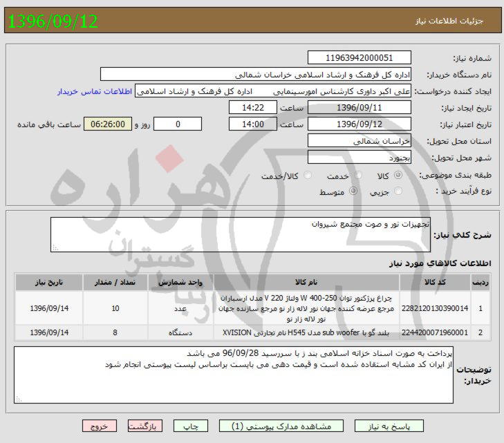
Task: Click the validity time field 14:00
Action: pyautogui.click(x=253, y=124)
